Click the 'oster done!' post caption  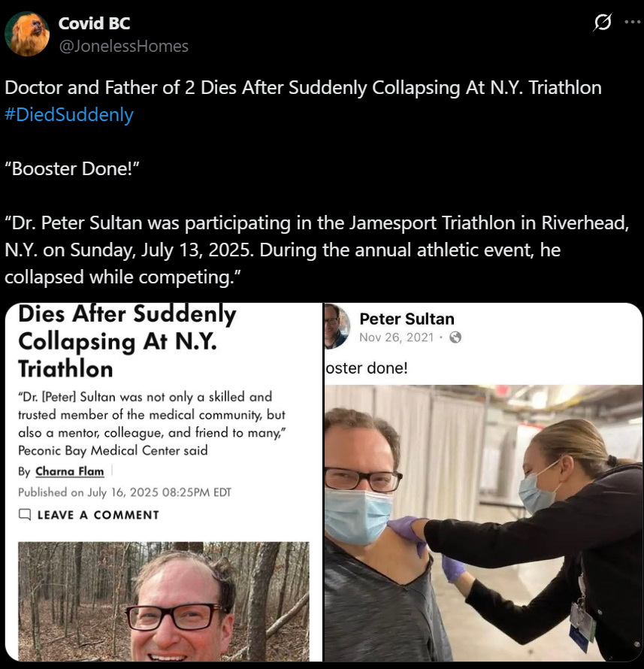(367, 368)
